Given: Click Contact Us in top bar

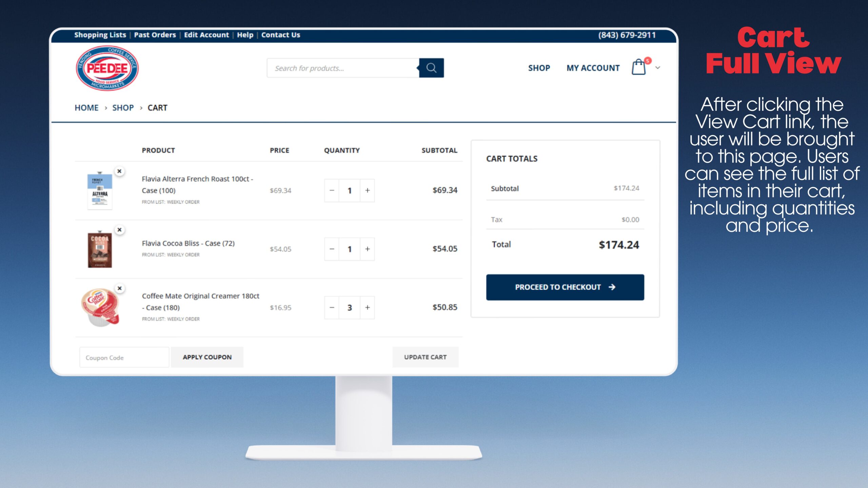Looking at the screenshot, I should (281, 35).
